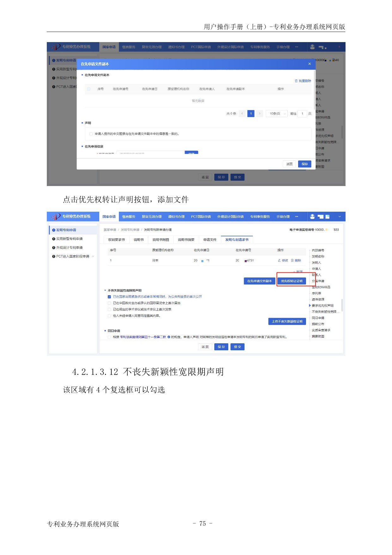Click 新增 plus icon below the priority table
The height and width of the screenshot is (555, 392).
click(294, 272)
